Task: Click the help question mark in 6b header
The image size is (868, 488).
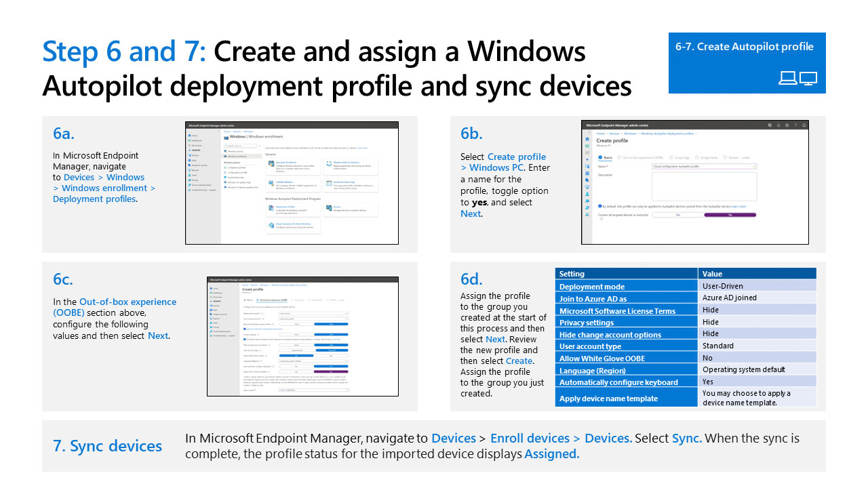Action: coord(795,125)
